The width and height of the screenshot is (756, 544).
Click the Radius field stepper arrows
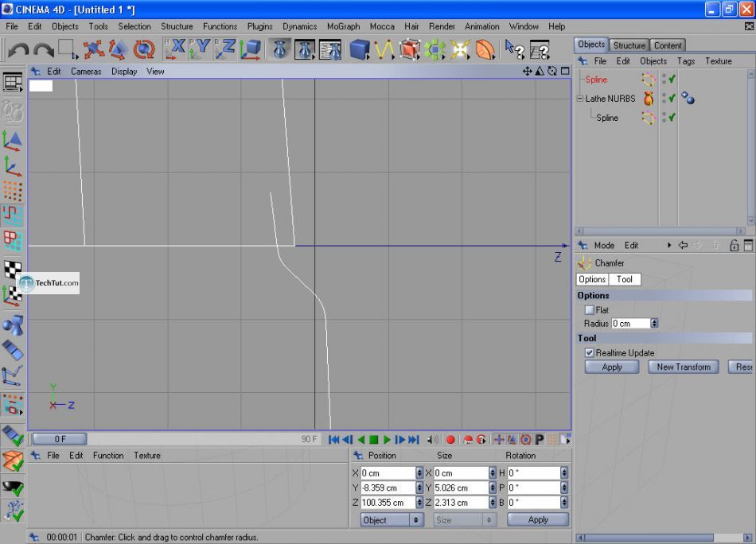pos(654,324)
